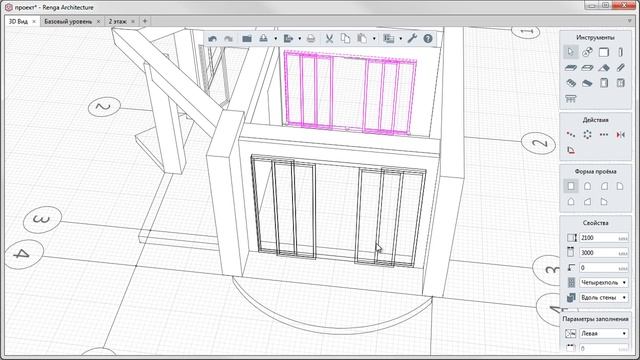Choose opening with sloped left top
The width and height of the screenshot is (640, 360).
click(587, 202)
